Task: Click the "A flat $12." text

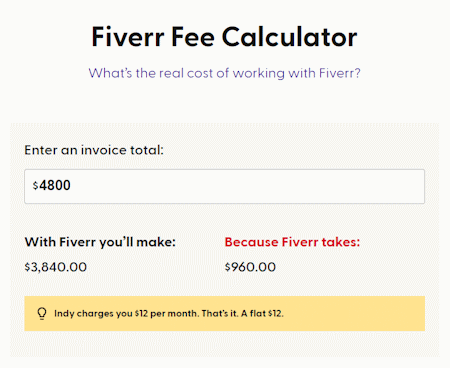Action: [262, 314]
